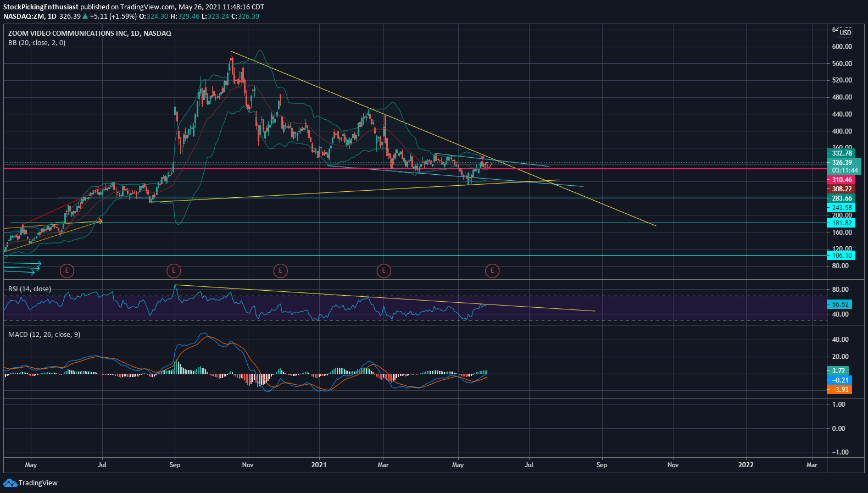The width and height of the screenshot is (868, 493).
Task: Click the 310.46 pink price tag
Action: [x=841, y=180]
